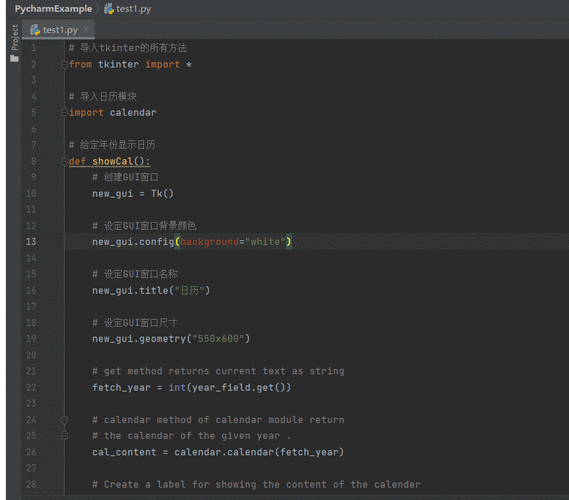This screenshot has height=500, width=569.
Task: Fold the comment block at line 24
Action: (64, 420)
